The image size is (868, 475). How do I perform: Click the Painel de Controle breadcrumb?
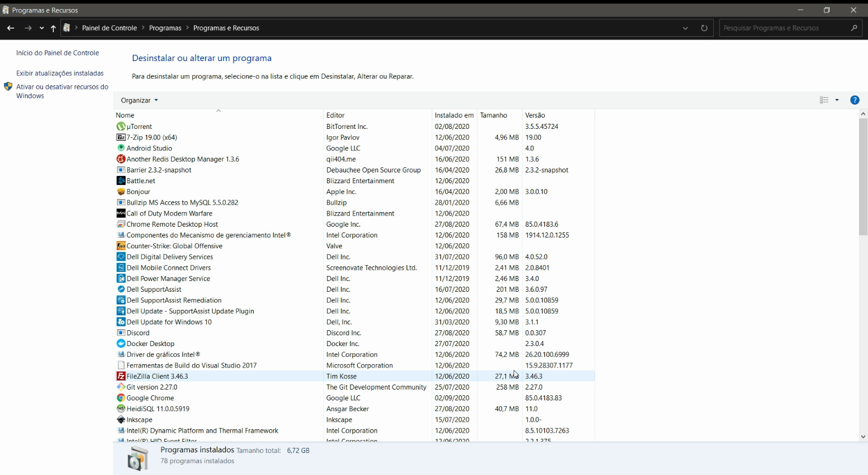click(110, 28)
